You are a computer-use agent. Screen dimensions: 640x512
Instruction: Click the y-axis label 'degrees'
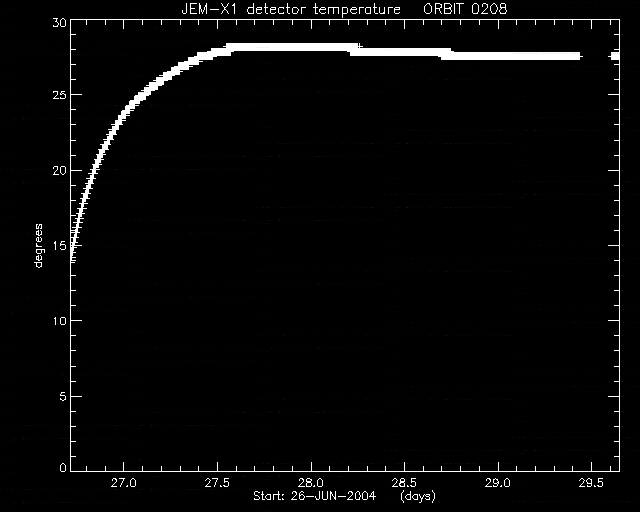point(38,245)
